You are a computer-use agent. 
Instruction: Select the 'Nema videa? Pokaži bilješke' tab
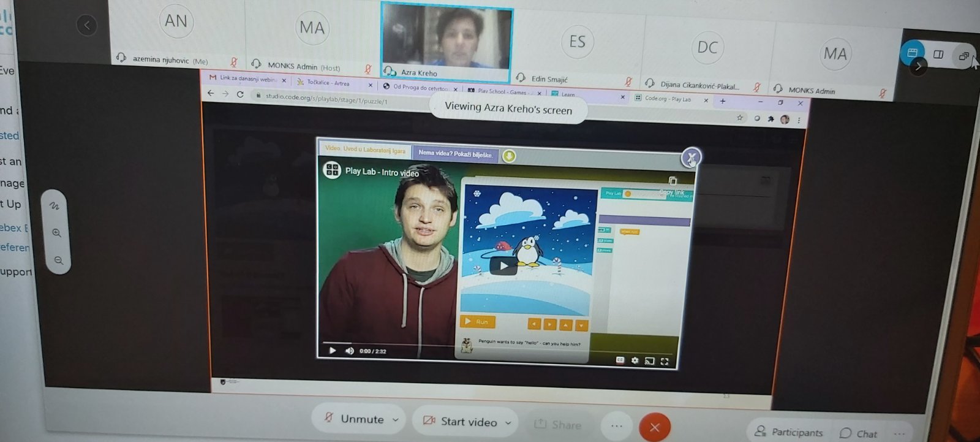pyautogui.click(x=455, y=153)
